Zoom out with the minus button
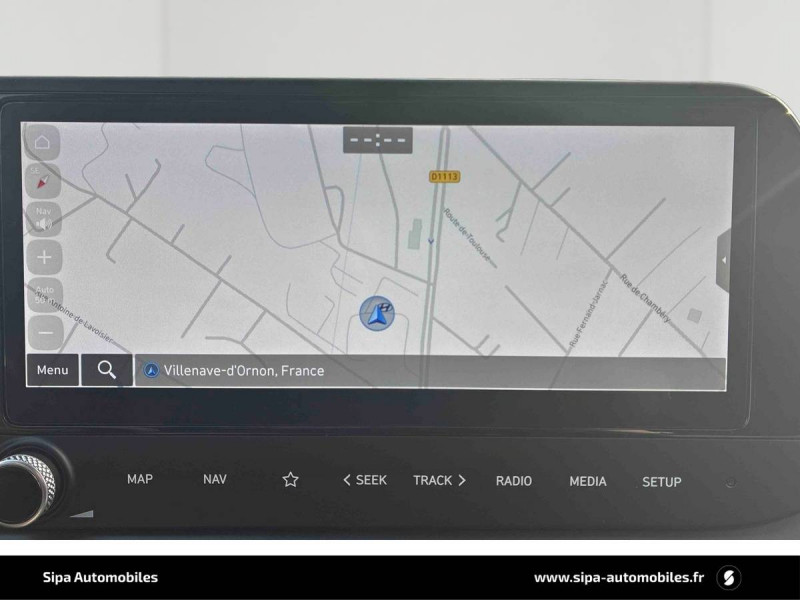Viewport: 800px width, 600px height. (x=44, y=331)
